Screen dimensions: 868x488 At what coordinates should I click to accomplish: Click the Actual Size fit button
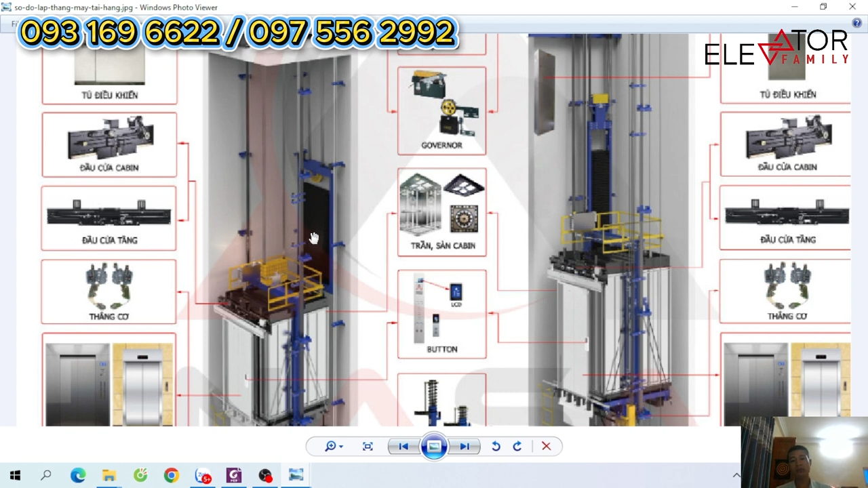point(368,446)
